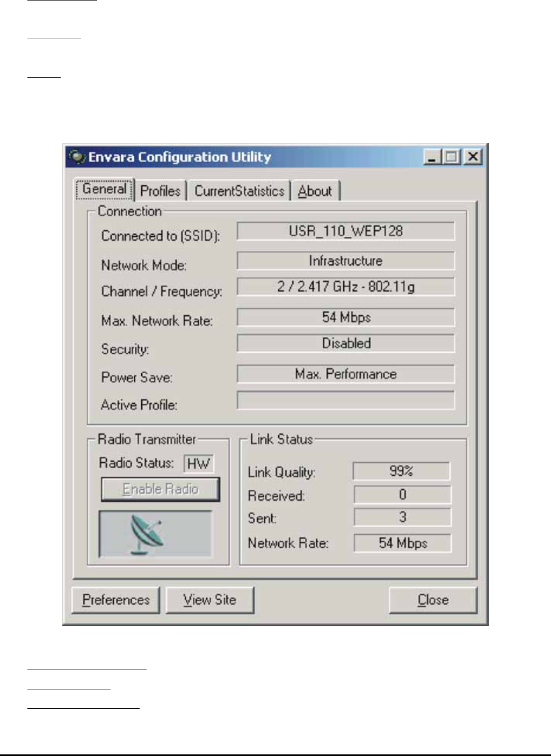The height and width of the screenshot is (756, 551).
Task: Click the Active Profile label
Action: click(139, 405)
